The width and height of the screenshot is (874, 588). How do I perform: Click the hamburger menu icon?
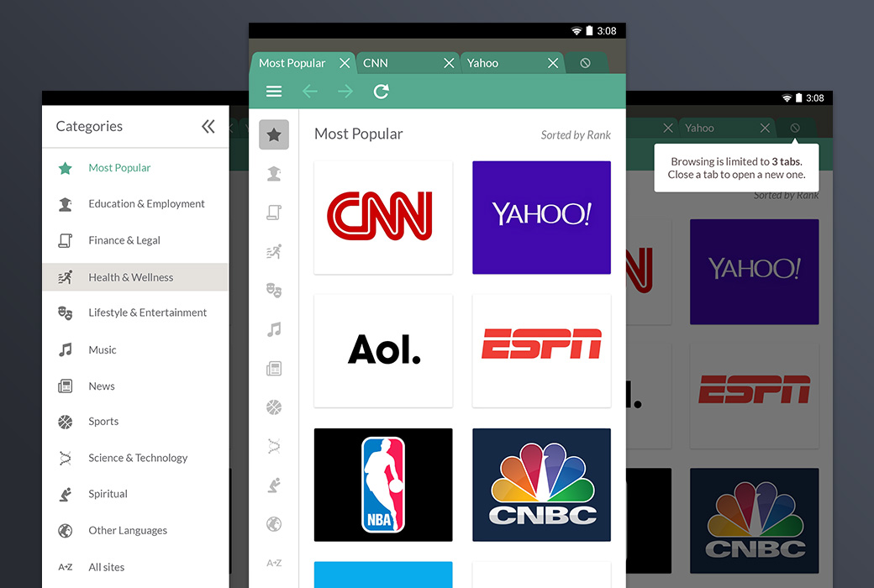pos(274,92)
